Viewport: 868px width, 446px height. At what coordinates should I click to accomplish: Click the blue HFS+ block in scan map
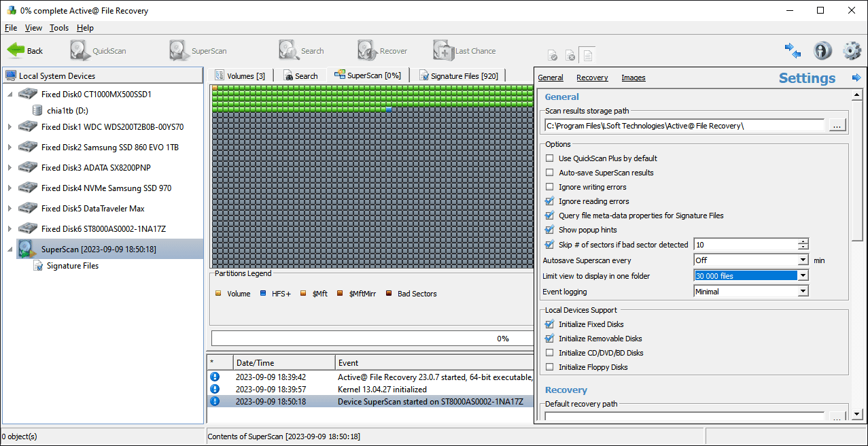point(389,109)
